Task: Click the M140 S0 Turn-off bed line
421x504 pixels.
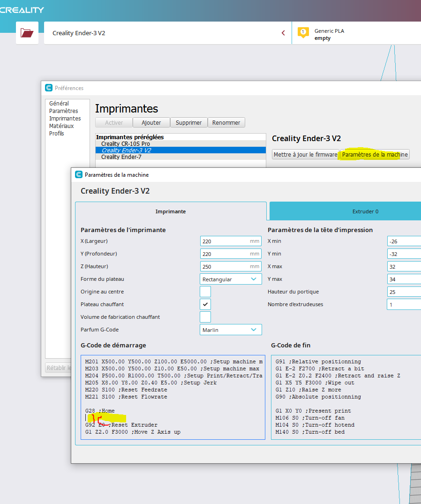Action: (x=310, y=432)
